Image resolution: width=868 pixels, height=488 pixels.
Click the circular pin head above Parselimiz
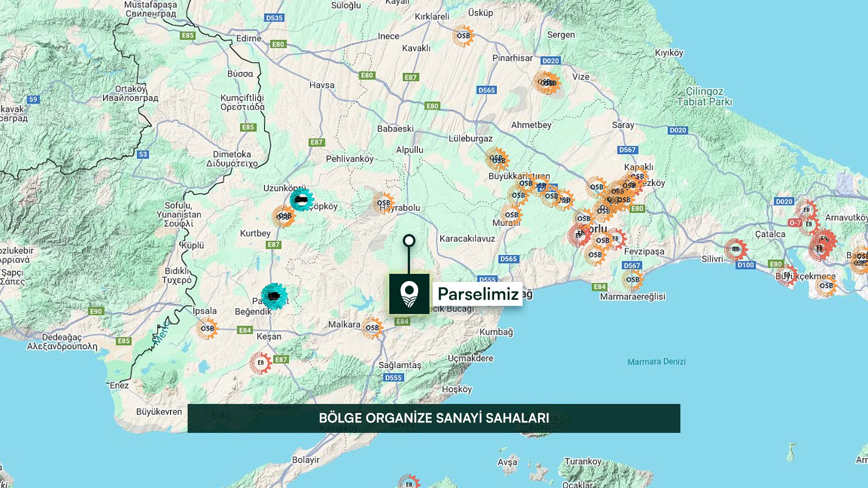pos(409,240)
